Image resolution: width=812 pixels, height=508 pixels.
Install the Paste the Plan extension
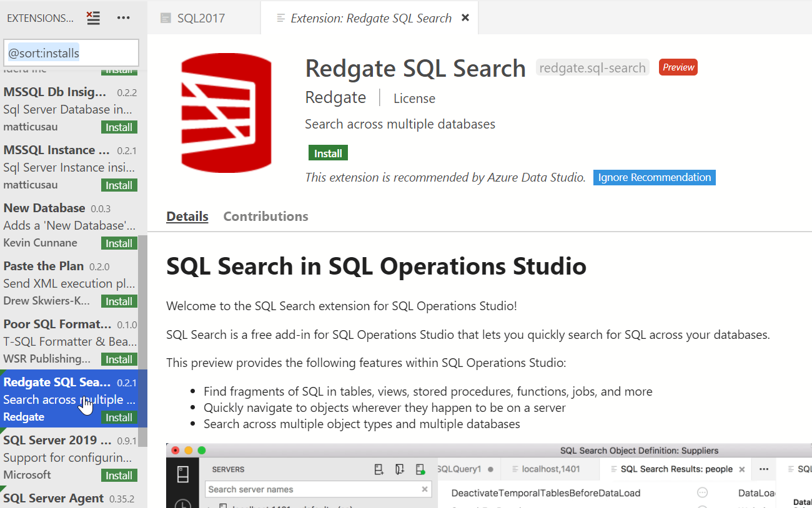click(119, 301)
